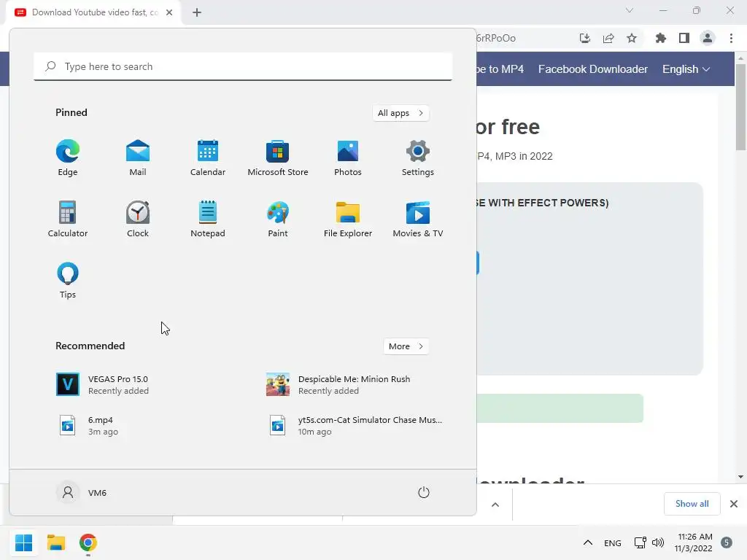
Task: Launch the Paint app
Action: (278, 219)
